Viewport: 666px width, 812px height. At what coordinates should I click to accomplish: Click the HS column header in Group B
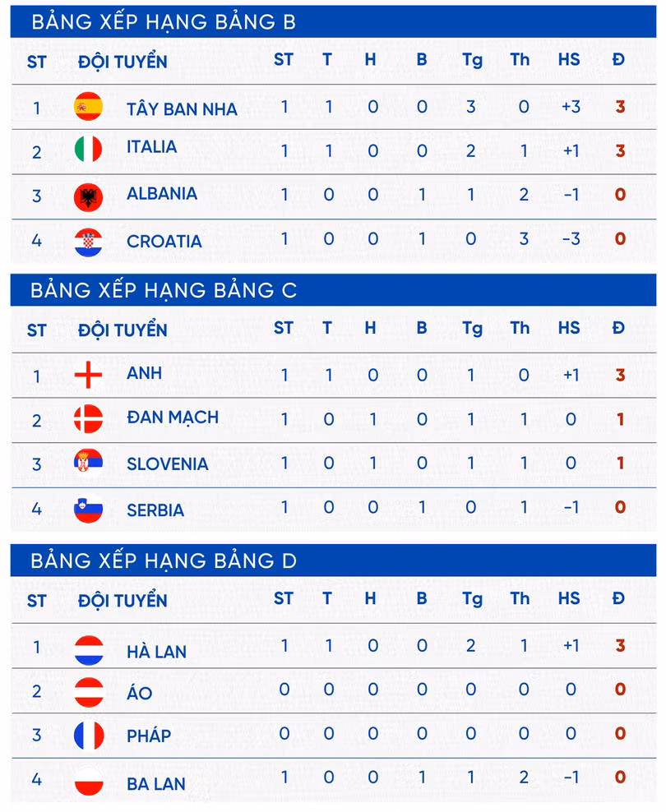pos(569,59)
